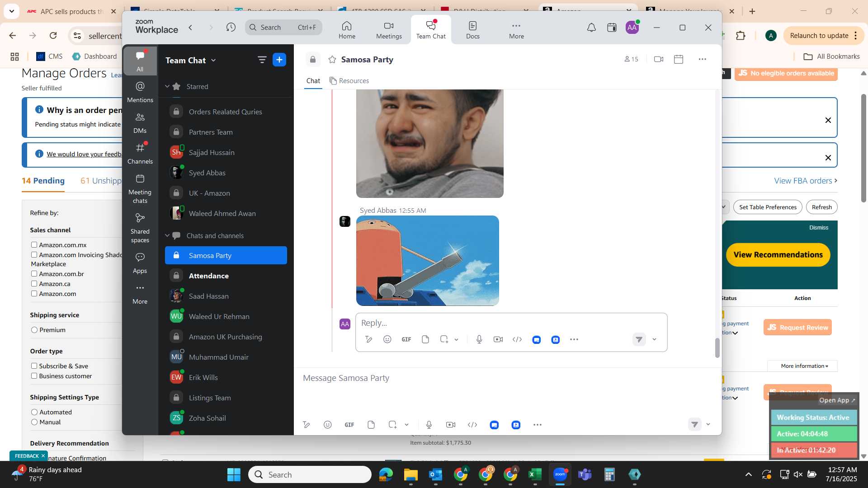
Task: Click the send button in main composer
Action: point(694,424)
